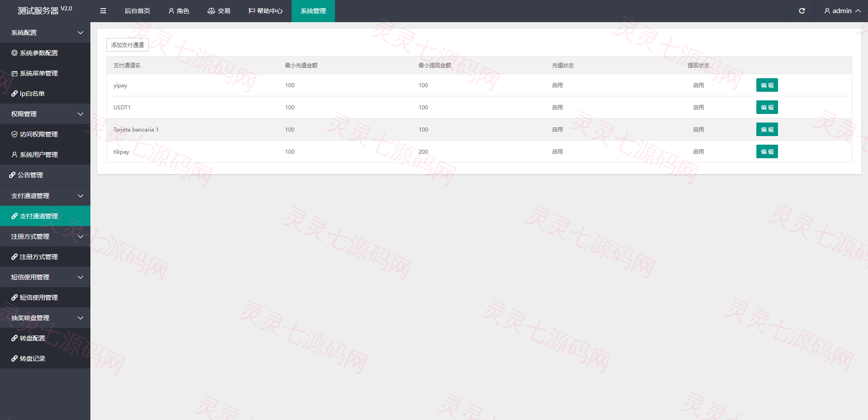Click the 200 minimum withdrawal value

(423, 152)
